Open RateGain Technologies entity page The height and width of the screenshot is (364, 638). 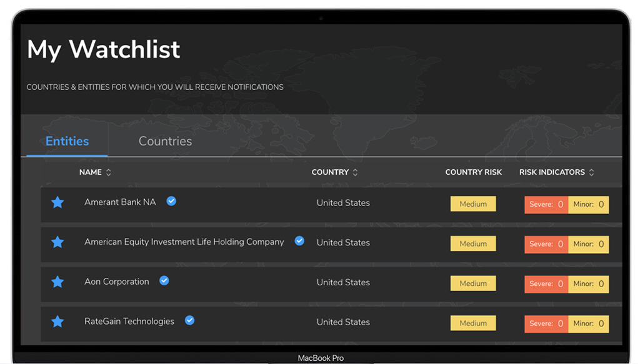(129, 322)
